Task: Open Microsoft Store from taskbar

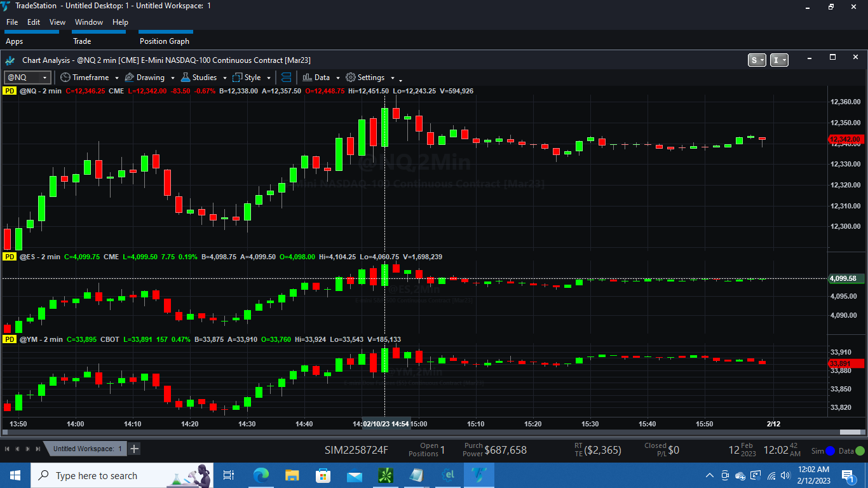Action: point(323,475)
